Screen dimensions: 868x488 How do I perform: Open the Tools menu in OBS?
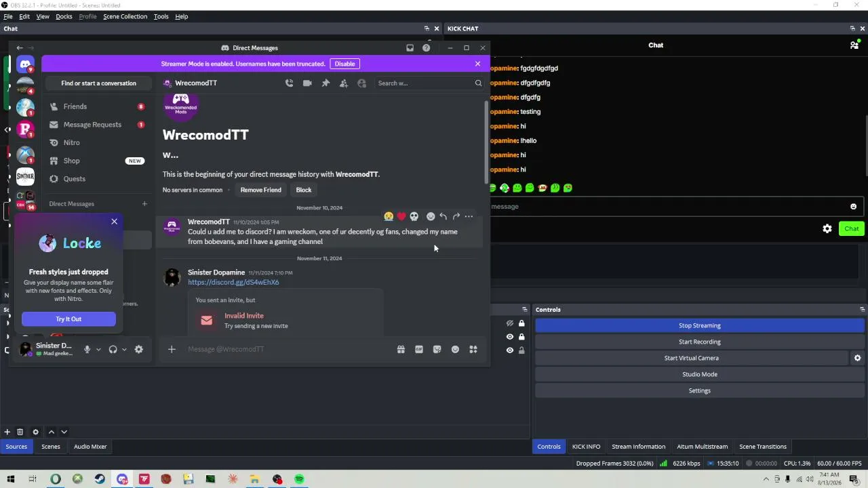161,16
